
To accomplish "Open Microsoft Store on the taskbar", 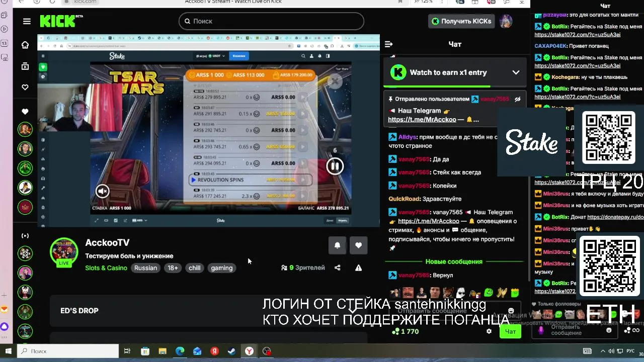I will coord(145,351).
